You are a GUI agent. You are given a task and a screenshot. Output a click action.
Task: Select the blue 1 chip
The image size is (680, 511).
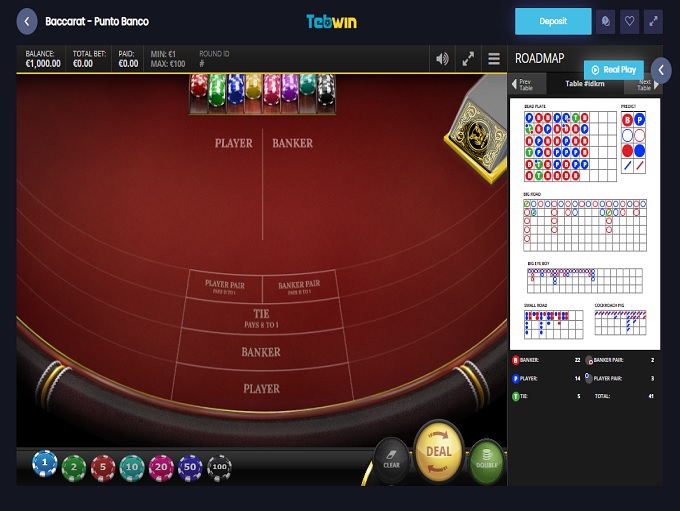[45, 463]
